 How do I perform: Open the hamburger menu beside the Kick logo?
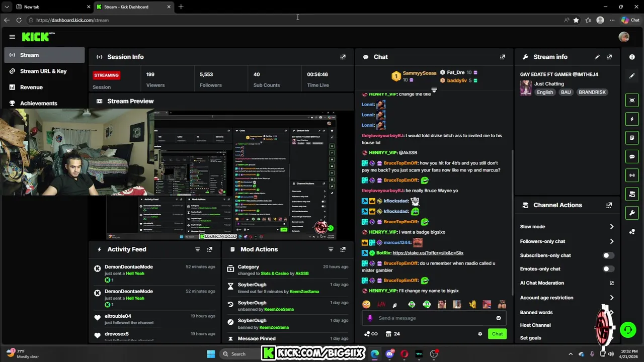click(x=12, y=37)
